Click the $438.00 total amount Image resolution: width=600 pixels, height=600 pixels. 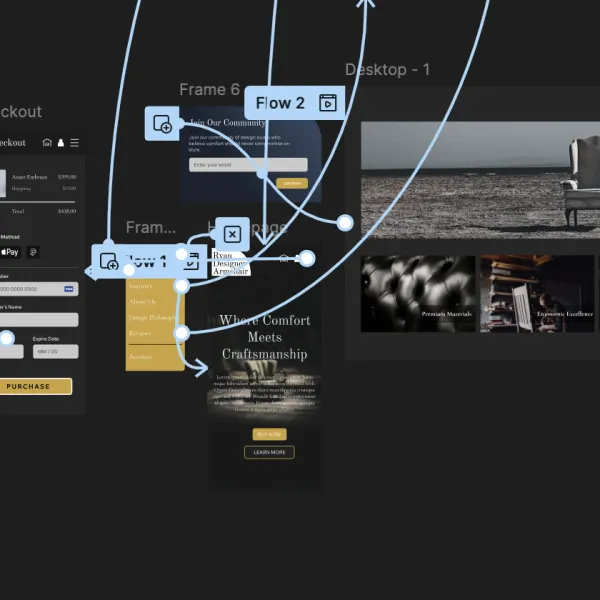67,211
